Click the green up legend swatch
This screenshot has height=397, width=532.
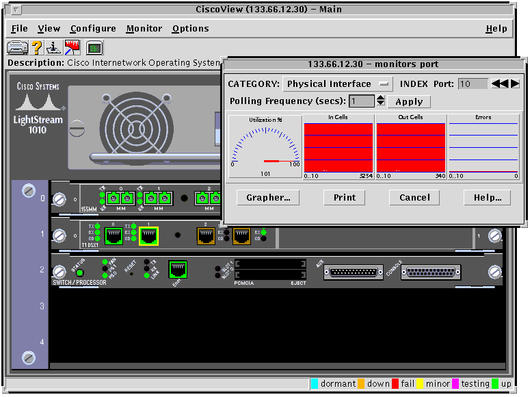click(x=495, y=384)
